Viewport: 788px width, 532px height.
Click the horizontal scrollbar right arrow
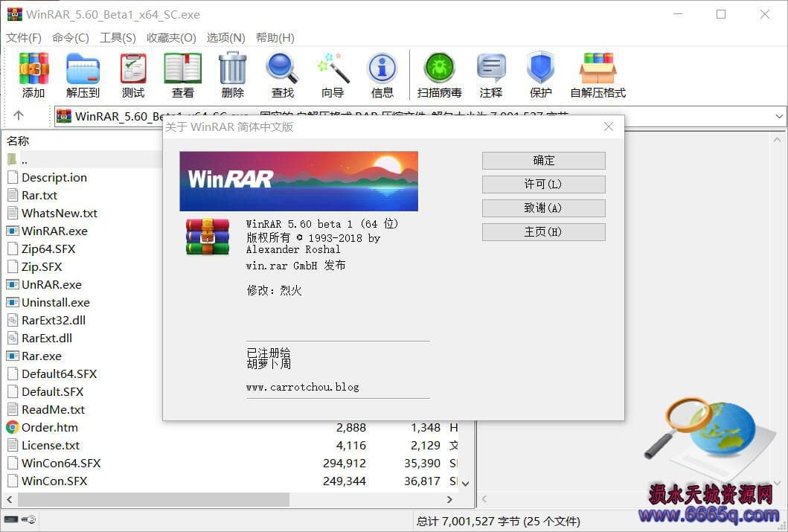(x=449, y=499)
